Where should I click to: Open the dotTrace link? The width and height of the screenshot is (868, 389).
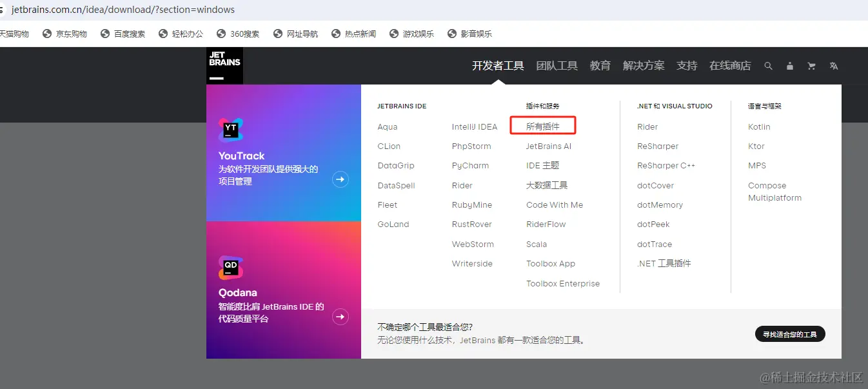[655, 244]
